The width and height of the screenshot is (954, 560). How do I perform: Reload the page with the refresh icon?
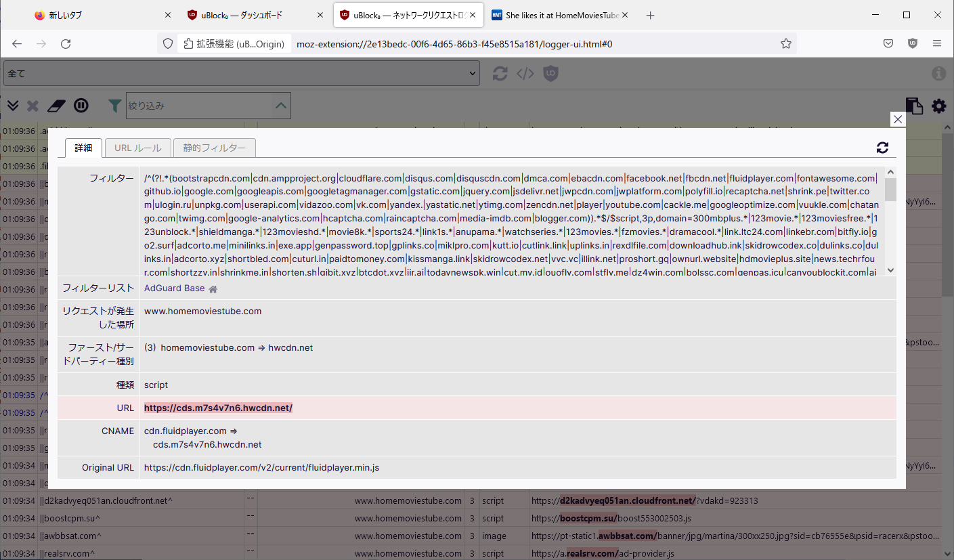click(500, 73)
